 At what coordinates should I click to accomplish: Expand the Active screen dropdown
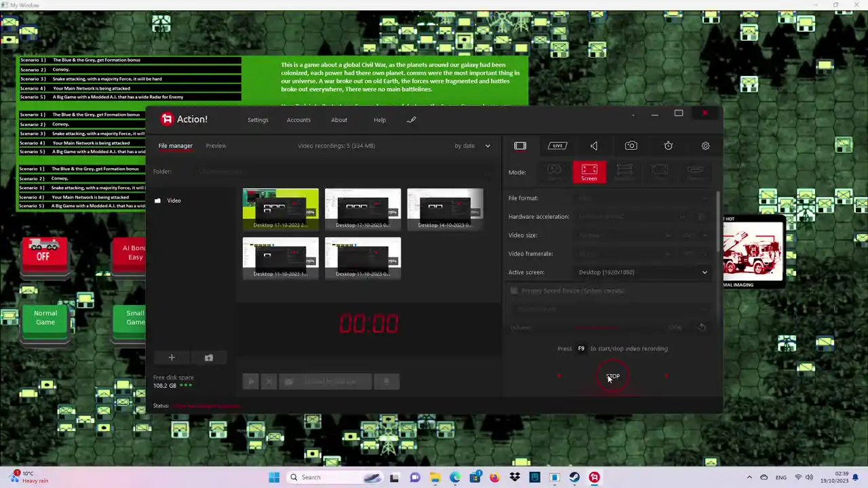tap(642, 272)
